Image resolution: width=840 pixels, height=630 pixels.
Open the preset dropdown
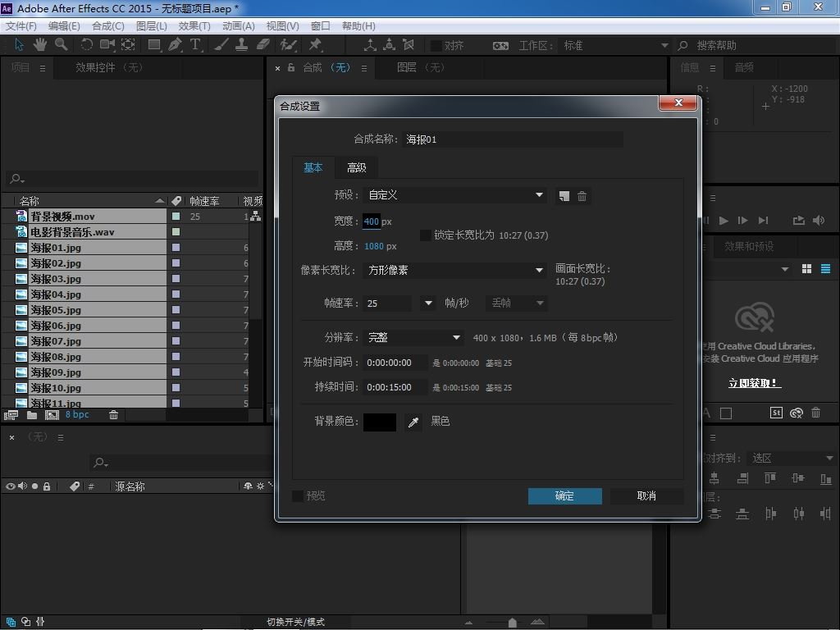click(454, 195)
